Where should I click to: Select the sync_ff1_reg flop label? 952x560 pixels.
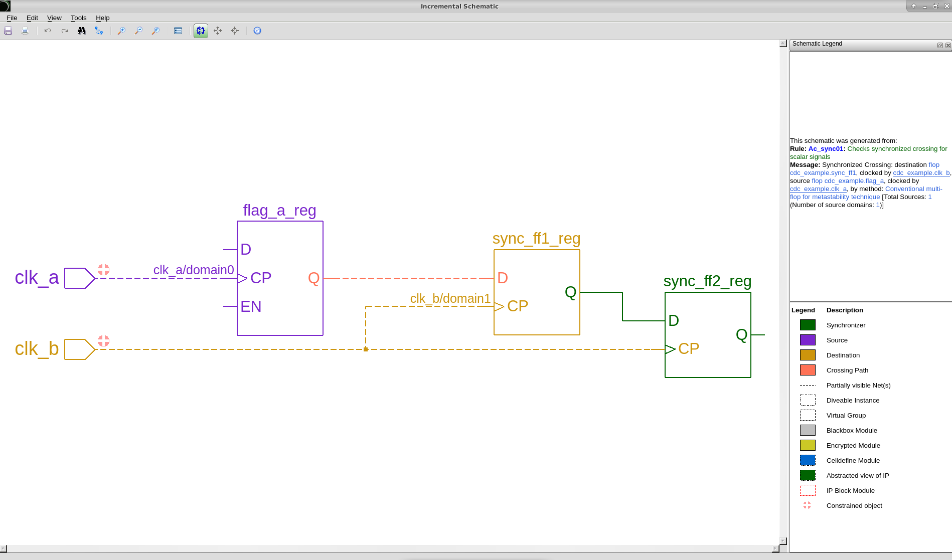point(536,239)
